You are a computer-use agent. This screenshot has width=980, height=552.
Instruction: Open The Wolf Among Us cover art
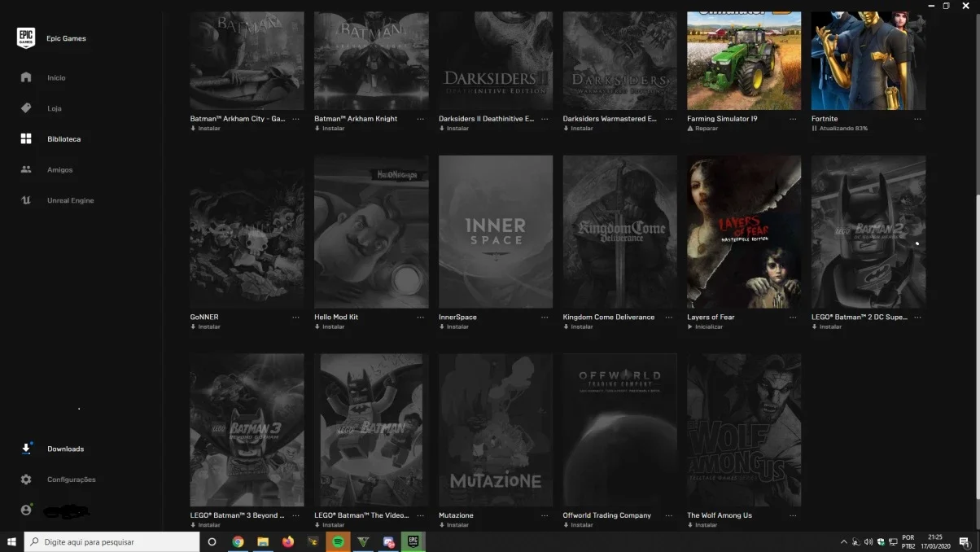tap(744, 430)
